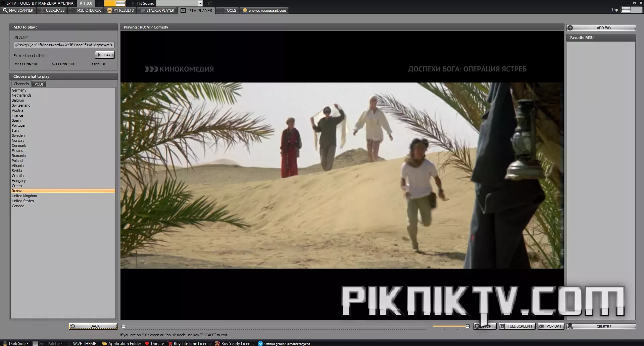Select Norway in the channel list
The image size is (644, 346).
point(63,140)
